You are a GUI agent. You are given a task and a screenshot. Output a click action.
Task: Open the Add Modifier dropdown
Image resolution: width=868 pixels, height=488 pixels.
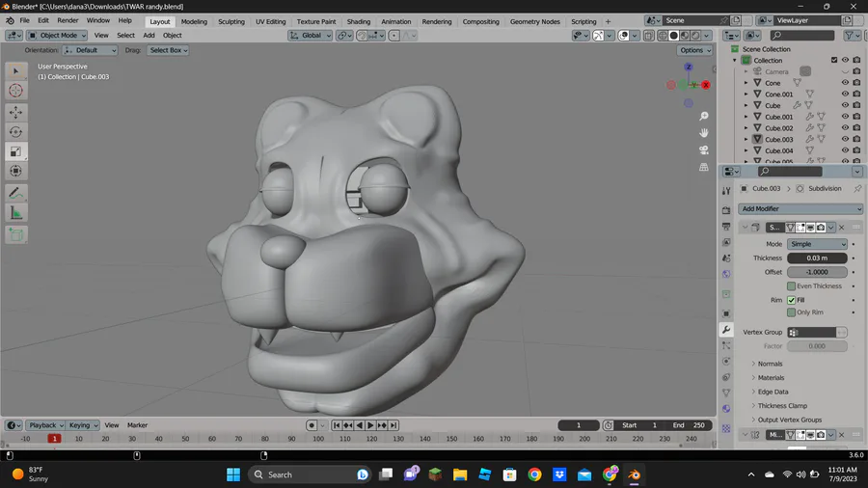coord(800,208)
